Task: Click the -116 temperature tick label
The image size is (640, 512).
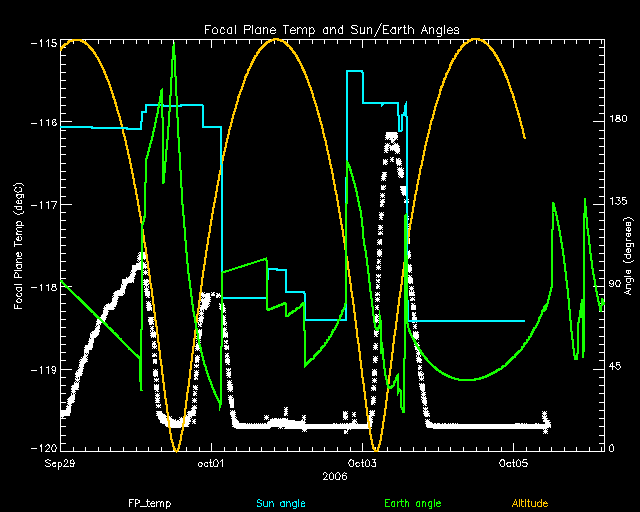Action: click(43, 124)
